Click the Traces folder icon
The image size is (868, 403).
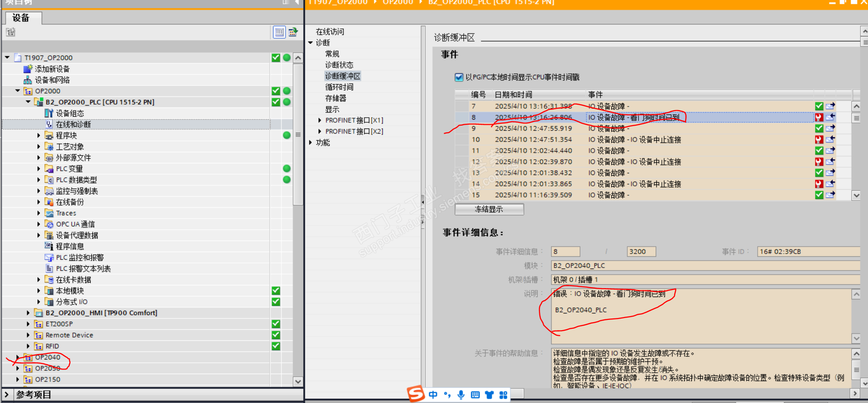pyautogui.click(x=49, y=213)
